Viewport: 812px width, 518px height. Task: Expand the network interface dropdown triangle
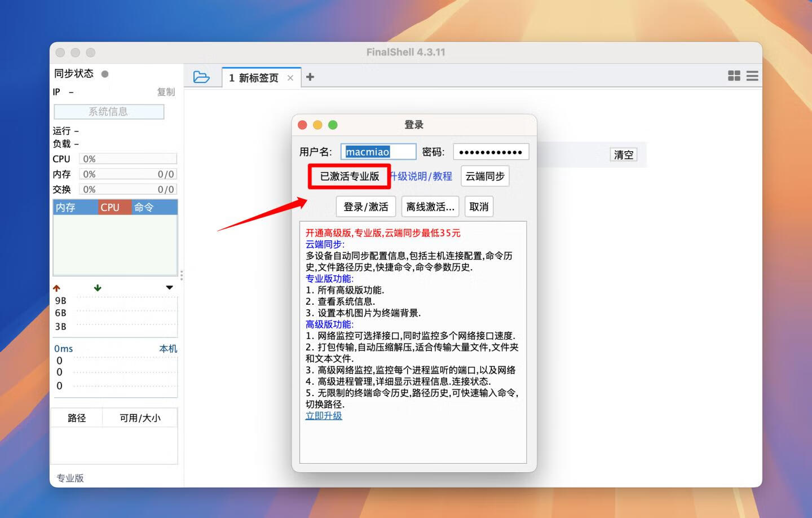(169, 288)
